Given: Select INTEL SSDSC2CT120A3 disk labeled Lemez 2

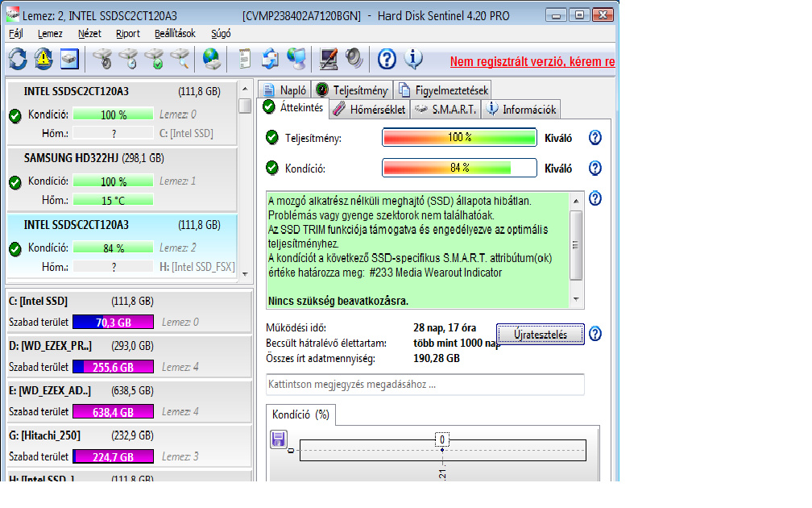Looking at the screenshot, I should pos(122,246).
